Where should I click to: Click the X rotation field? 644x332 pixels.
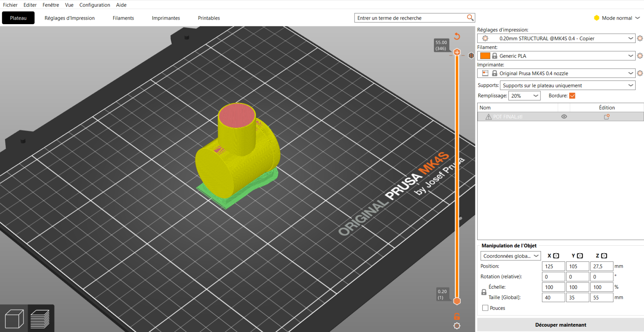click(x=554, y=277)
